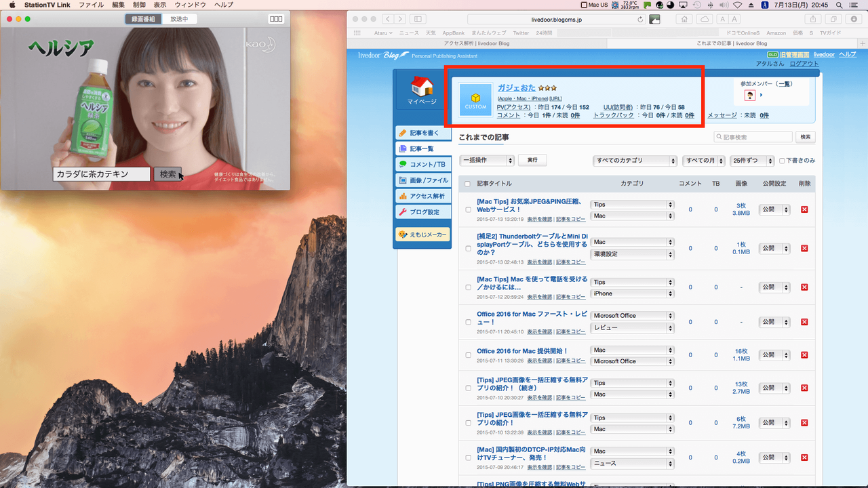Image resolution: width=868 pixels, height=488 pixels.
Task: Switch to the 放送中 tab in StationTV Link
Action: pyautogui.click(x=180, y=19)
